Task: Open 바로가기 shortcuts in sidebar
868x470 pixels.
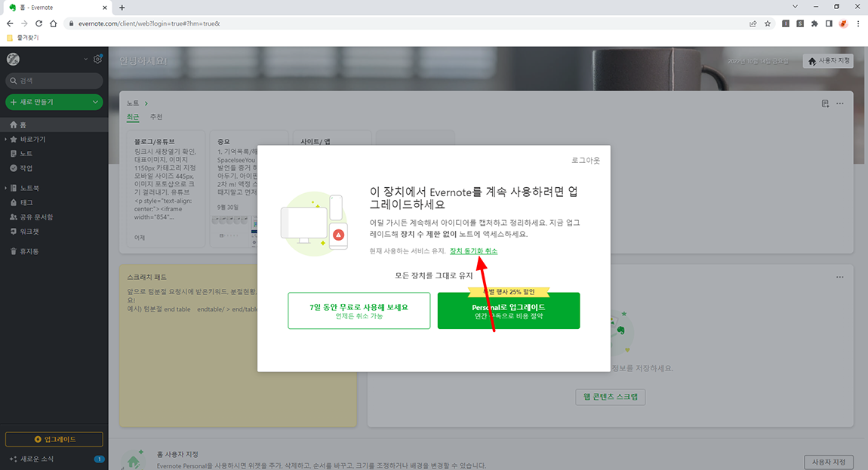Action: click(33, 140)
